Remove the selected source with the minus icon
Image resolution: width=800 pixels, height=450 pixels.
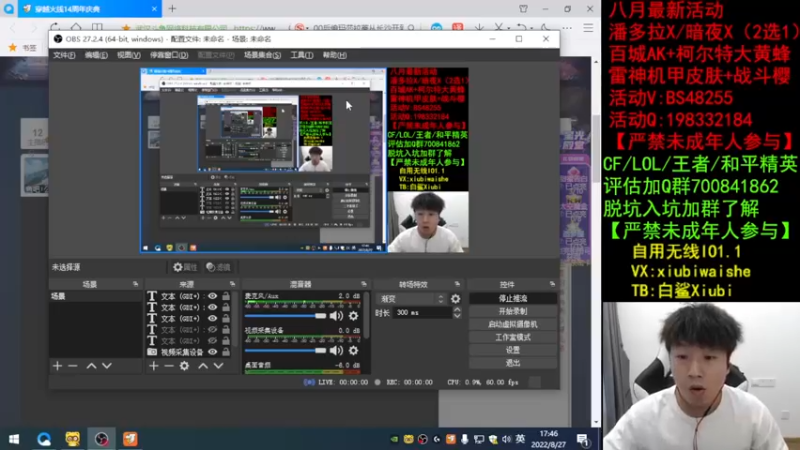169,366
